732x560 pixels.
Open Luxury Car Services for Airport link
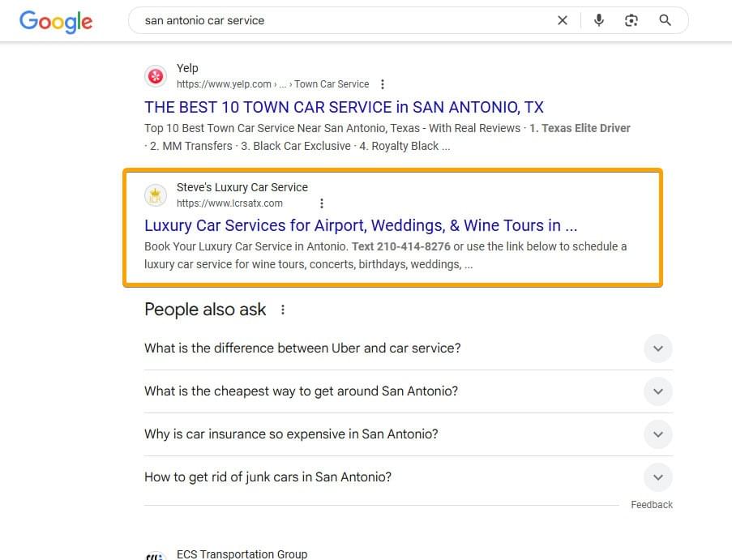pyautogui.click(x=361, y=226)
